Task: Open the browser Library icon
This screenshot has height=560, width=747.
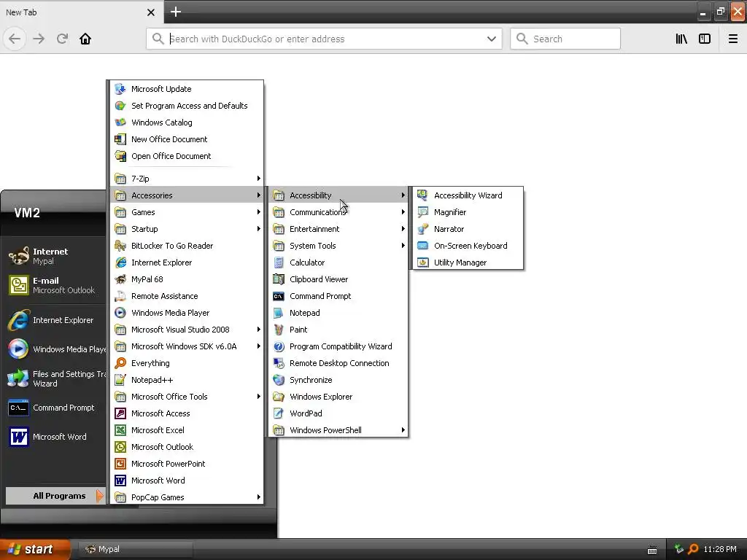Action: 681,39
